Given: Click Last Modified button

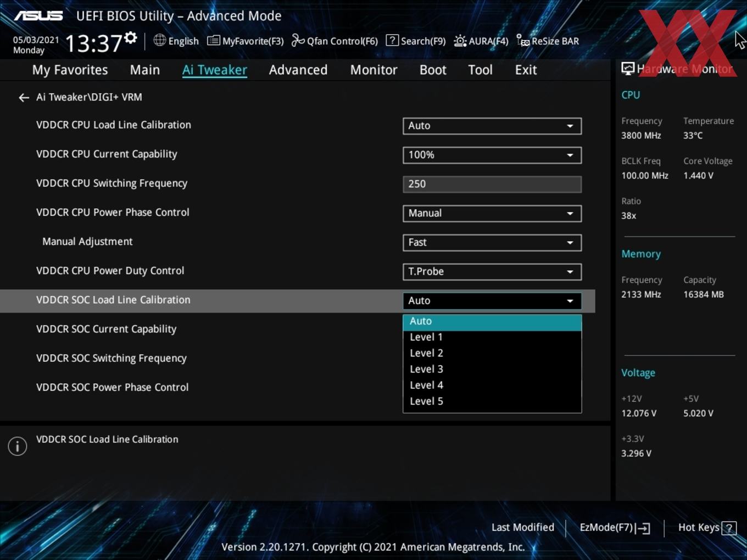Looking at the screenshot, I should coord(523,528).
